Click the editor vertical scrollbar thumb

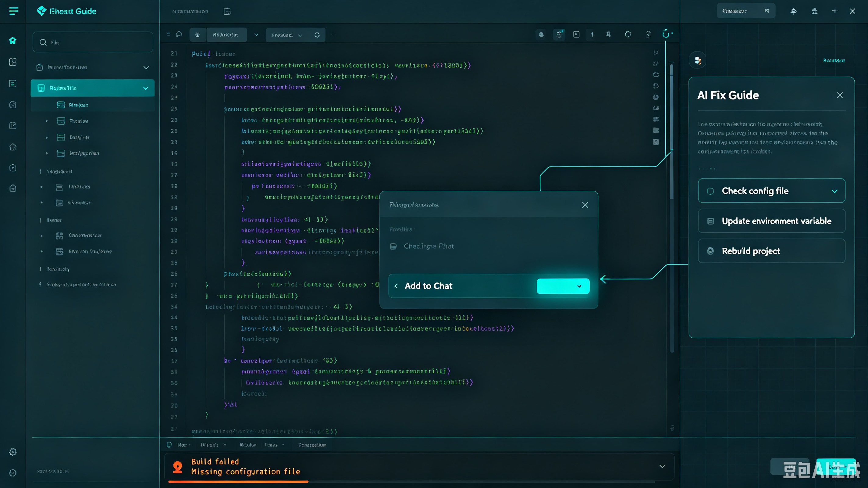click(x=671, y=131)
